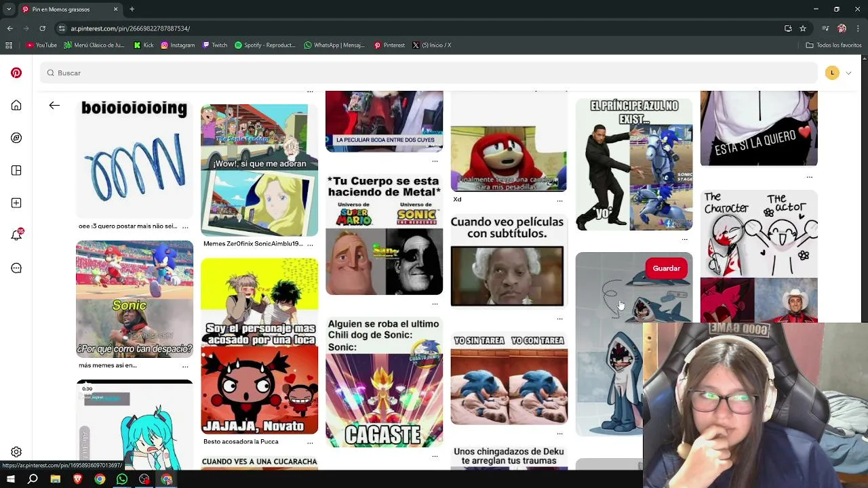Open the WhatsApp bookmark
The width and height of the screenshot is (868, 488).
(x=334, y=45)
